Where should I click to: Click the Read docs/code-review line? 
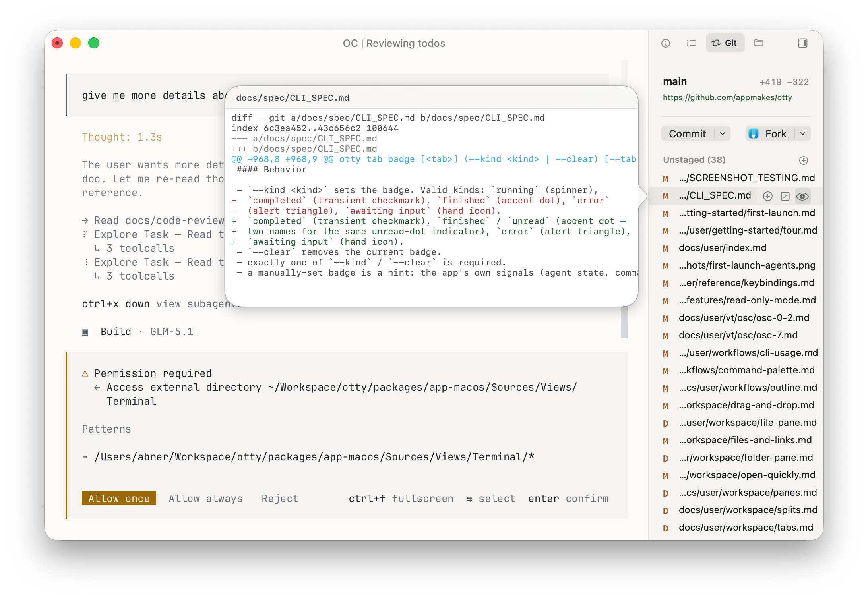[x=153, y=220]
